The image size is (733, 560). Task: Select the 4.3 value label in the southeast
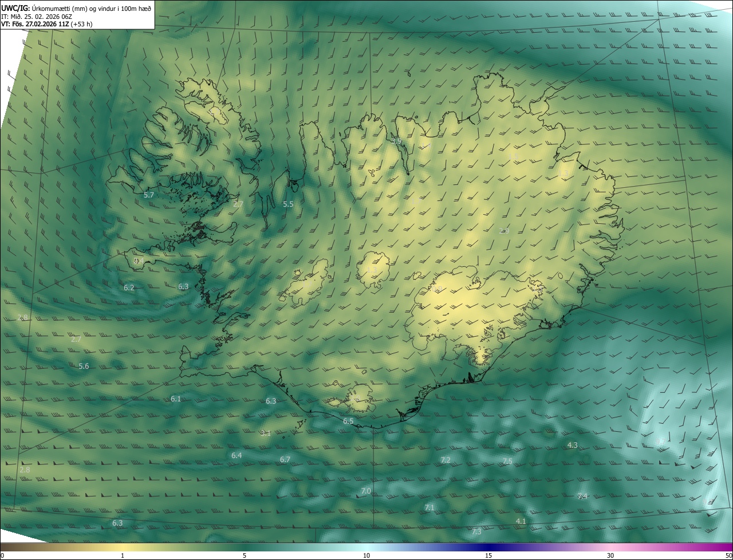click(x=572, y=445)
